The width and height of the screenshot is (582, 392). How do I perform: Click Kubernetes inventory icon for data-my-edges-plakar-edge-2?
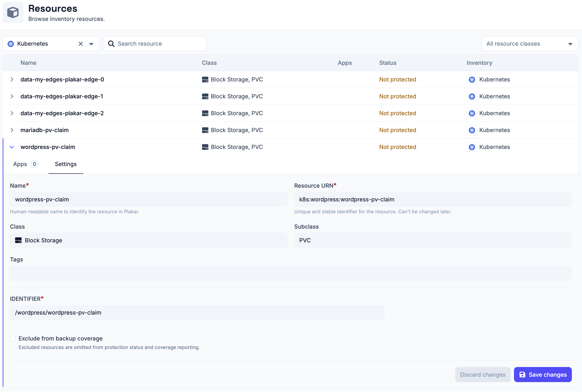[472, 113]
